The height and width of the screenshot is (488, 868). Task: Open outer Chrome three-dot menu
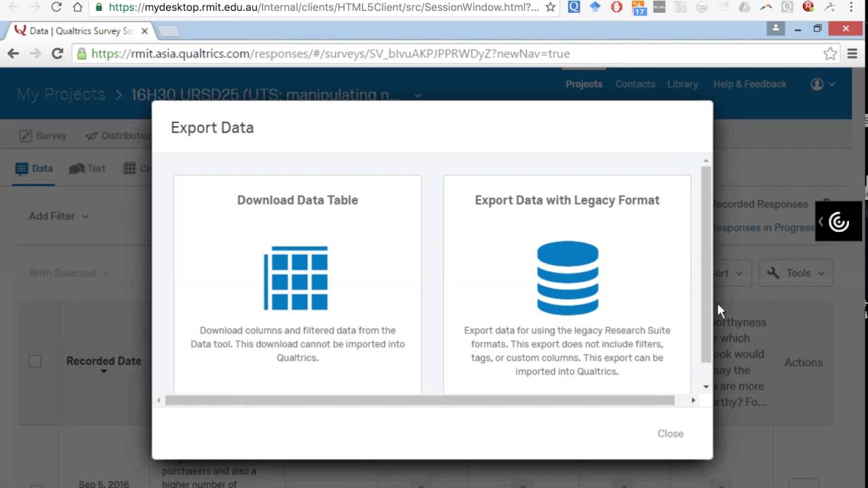(851, 7)
